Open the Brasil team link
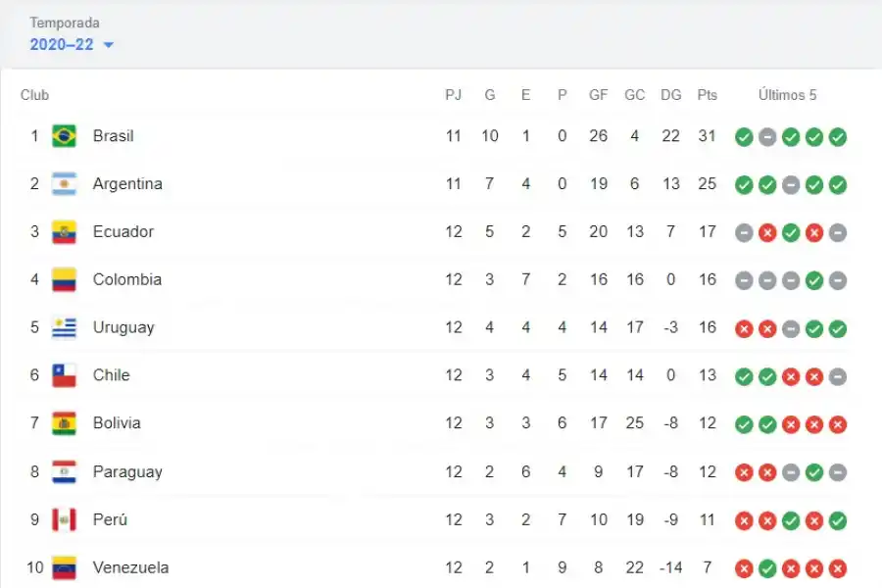Screen dimensions: 882x588 click(x=113, y=136)
